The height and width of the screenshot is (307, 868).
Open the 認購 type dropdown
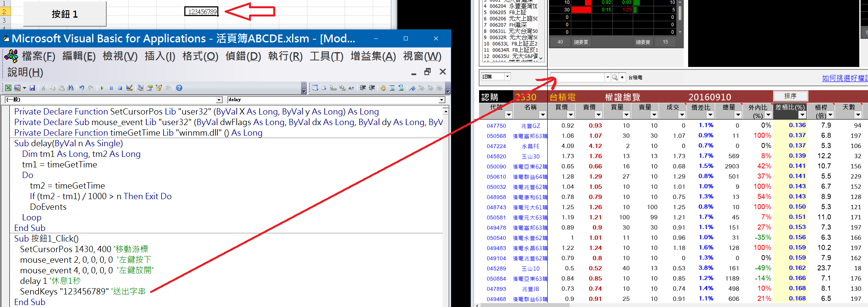tap(507, 76)
